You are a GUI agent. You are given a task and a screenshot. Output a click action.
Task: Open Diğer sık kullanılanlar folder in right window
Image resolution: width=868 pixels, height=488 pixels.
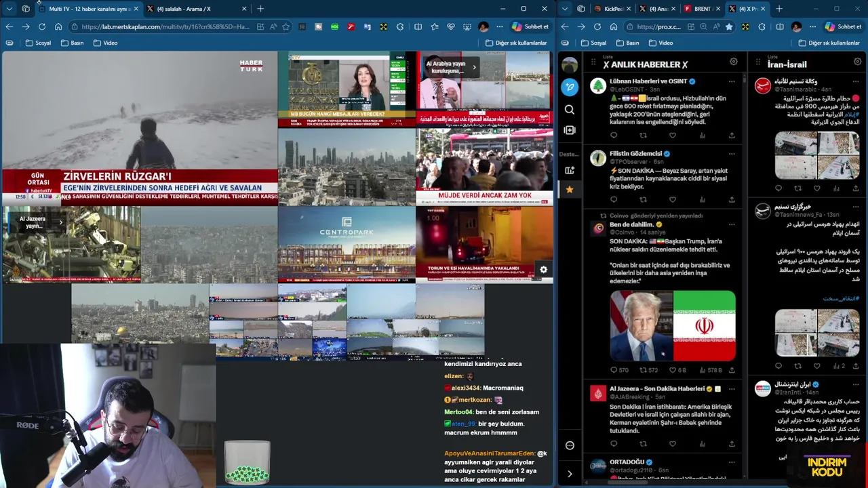click(x=829, y=43)
